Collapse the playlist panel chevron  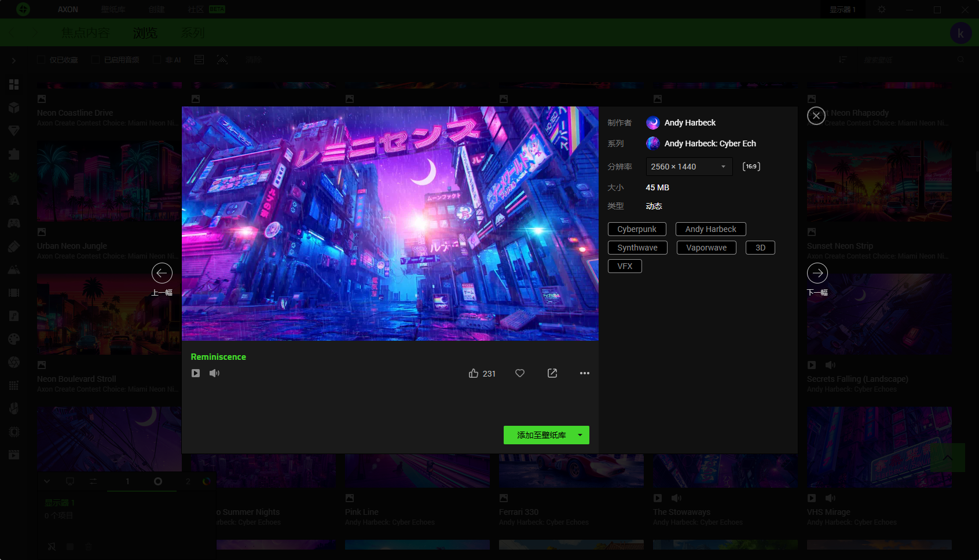[47, 481]
